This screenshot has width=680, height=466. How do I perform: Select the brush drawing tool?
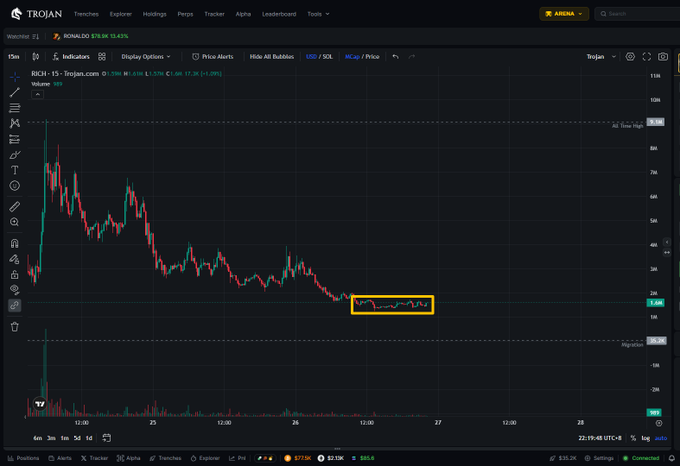(15, 155)
